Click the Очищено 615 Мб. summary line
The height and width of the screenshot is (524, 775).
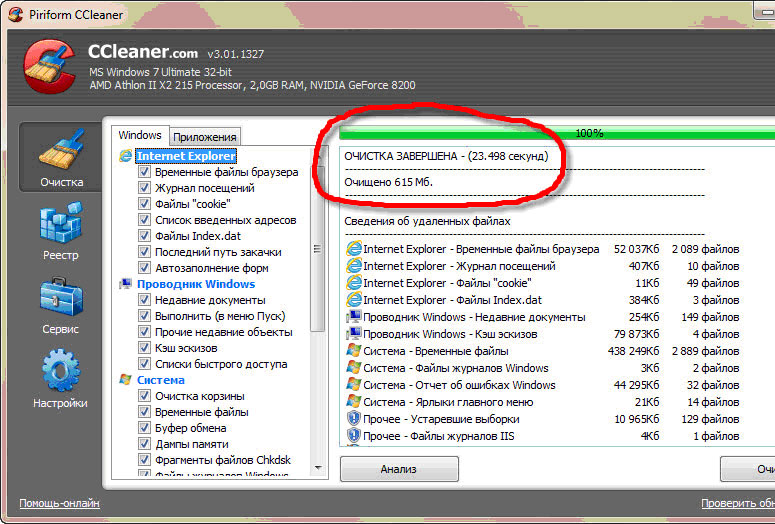[388, 182]
